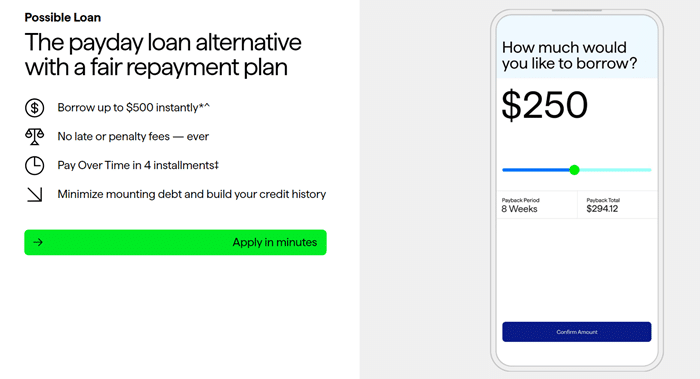Image resolution: width=700 pixels, height=379 pixels.
Task: Click the green loan amount slider handle
Action: click(575, 170)
